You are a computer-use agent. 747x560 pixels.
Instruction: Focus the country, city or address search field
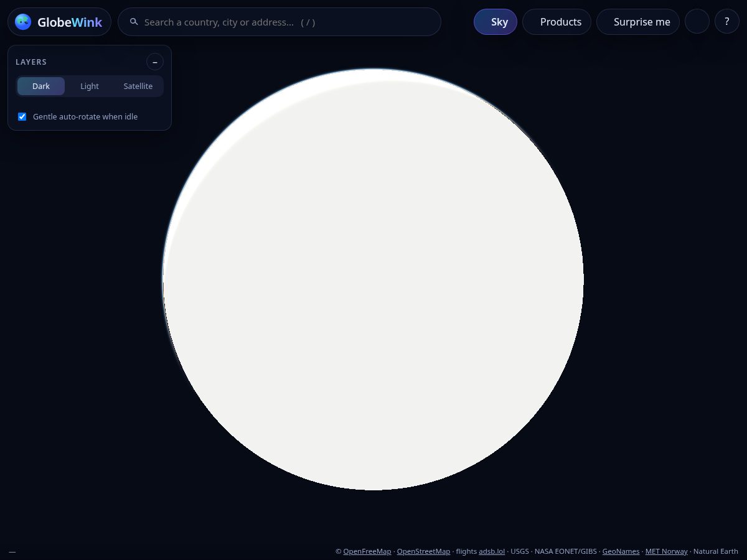280,22
